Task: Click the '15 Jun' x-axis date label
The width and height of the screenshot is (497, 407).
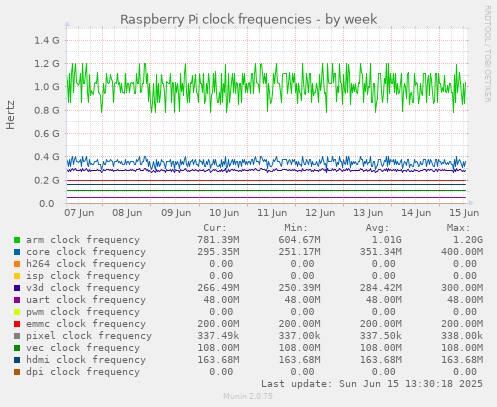Action: 464,213
